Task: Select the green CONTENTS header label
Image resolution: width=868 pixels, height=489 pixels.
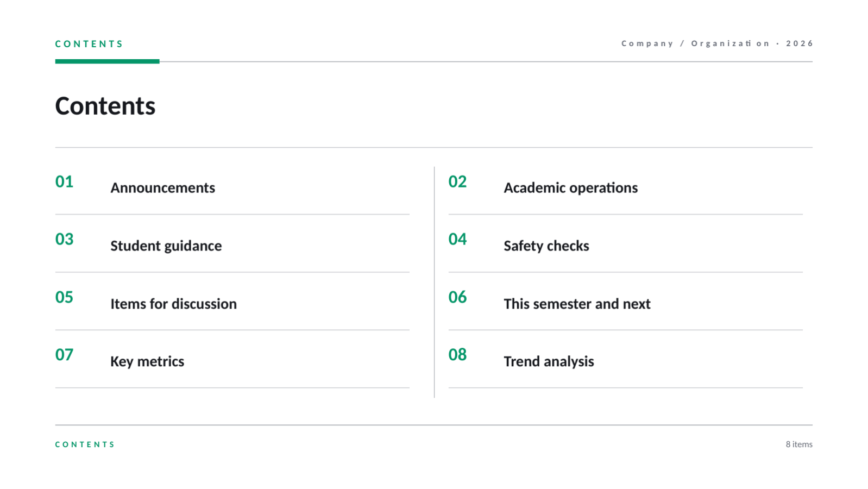Action: [x=89, y=44]
